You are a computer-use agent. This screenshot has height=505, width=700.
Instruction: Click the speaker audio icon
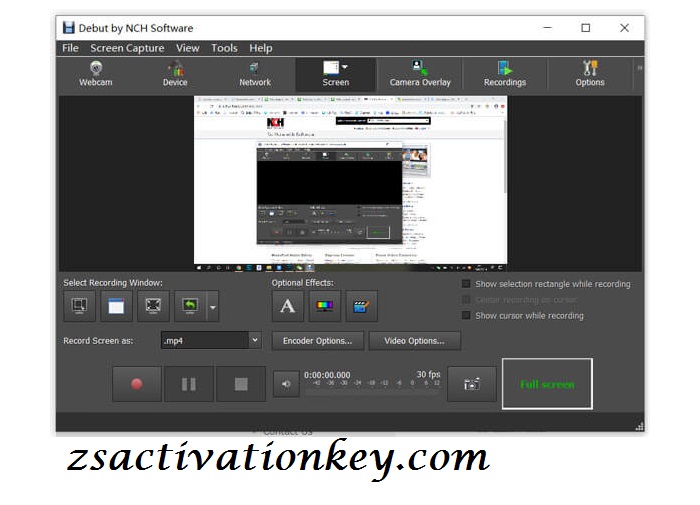[x=286, y=384]
